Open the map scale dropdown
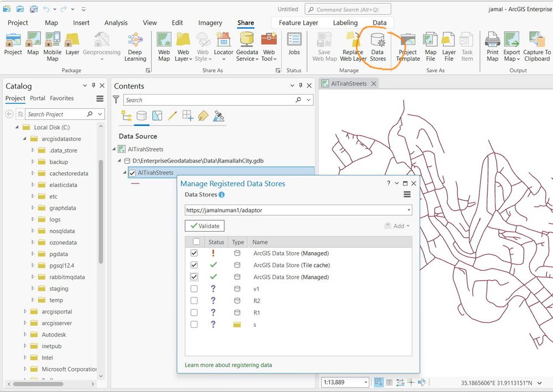The image size is (553, 392). tap(365, 383)
